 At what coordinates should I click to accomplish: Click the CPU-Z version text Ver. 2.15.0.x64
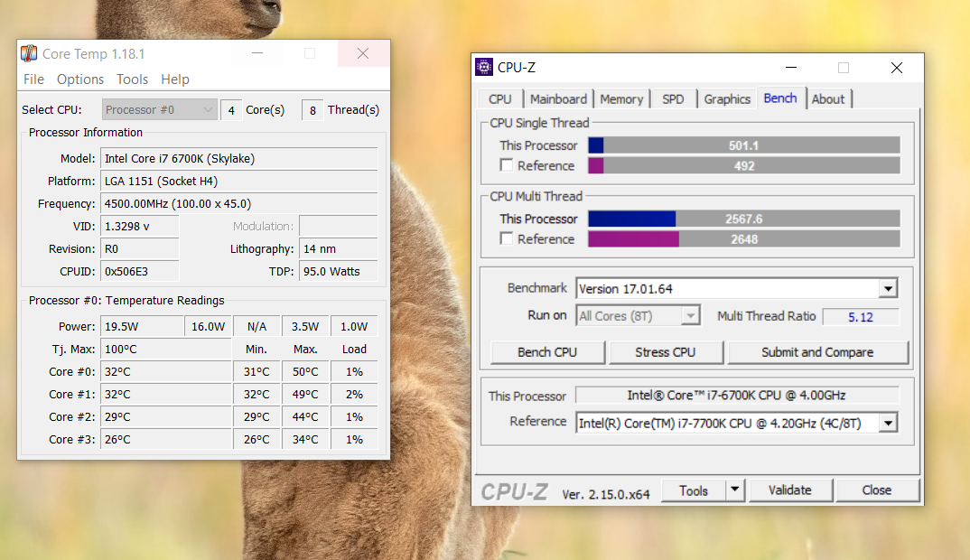coord(606,494)
